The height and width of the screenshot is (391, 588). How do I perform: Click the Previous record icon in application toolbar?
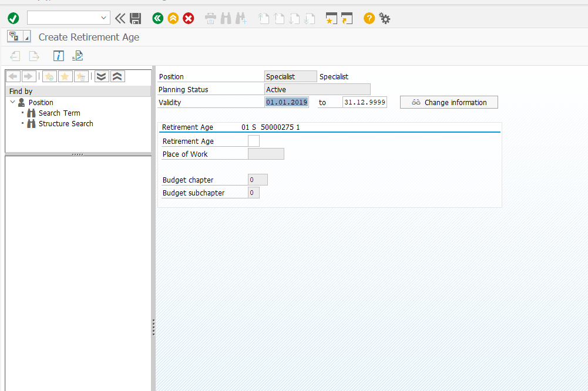15,56
